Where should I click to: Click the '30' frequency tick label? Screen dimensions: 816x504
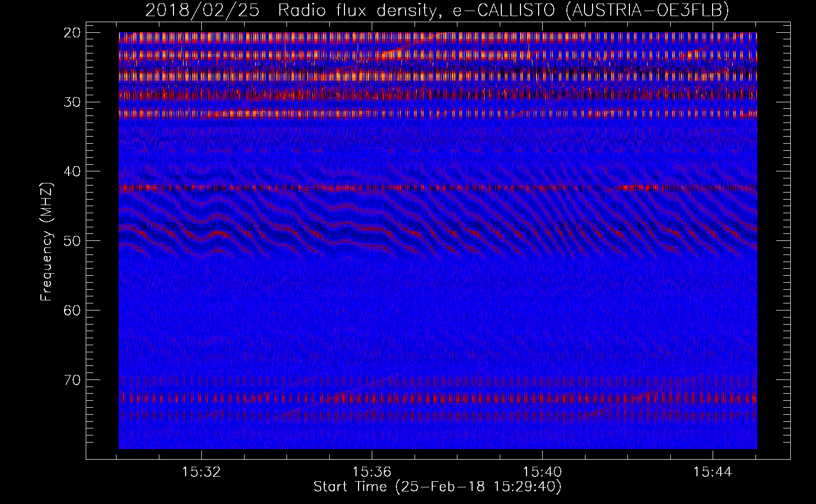73,102
